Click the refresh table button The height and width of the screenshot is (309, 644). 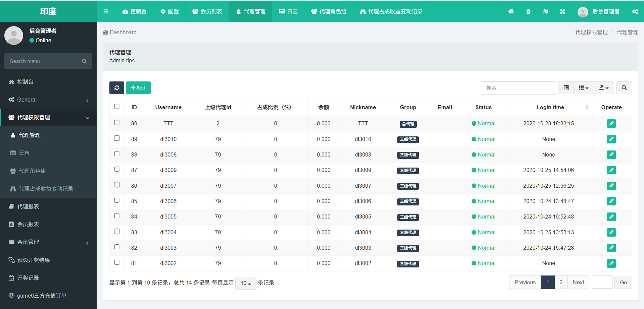click(x=117, y=88)
